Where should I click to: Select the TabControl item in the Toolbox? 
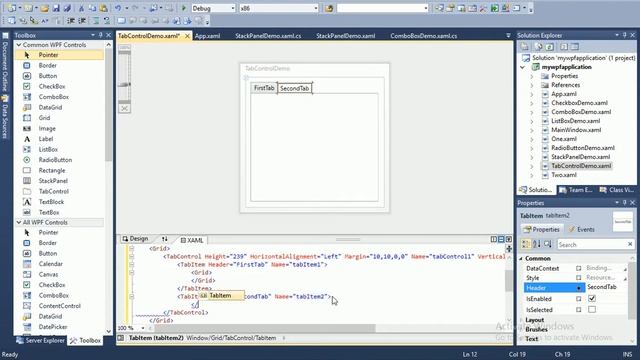[53, 191]
